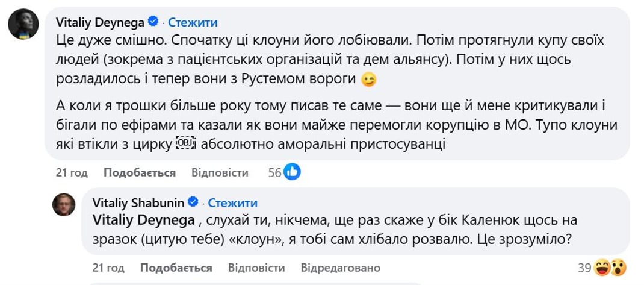Click the blue thumbs-up reaction icon
The height and width of the screenshot is (285, 644).
coord(293,172)
